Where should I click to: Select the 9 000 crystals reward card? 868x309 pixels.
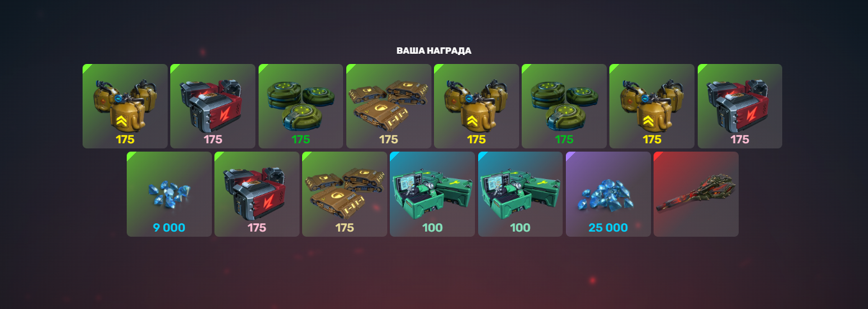coord(169,194)
